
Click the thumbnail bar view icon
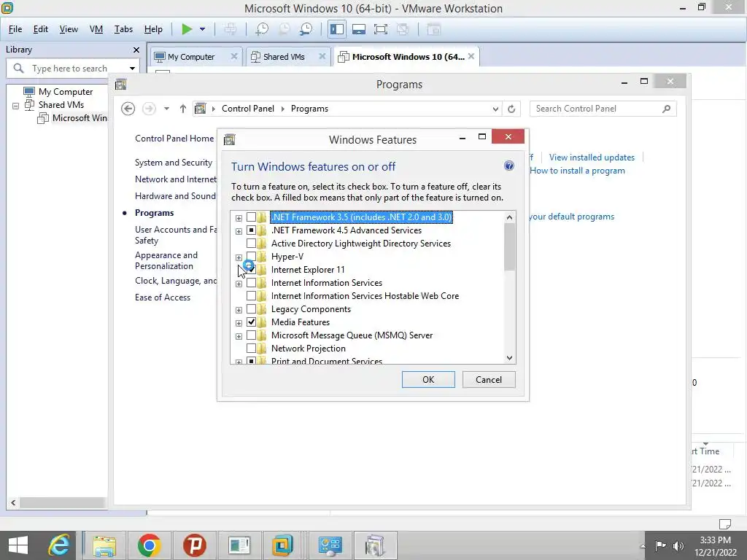(359, 29)
